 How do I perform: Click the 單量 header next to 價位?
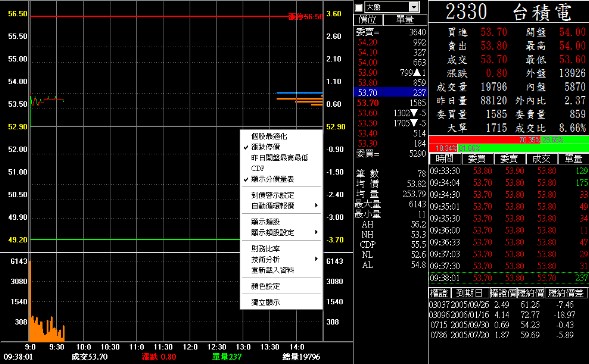[405, 20]
